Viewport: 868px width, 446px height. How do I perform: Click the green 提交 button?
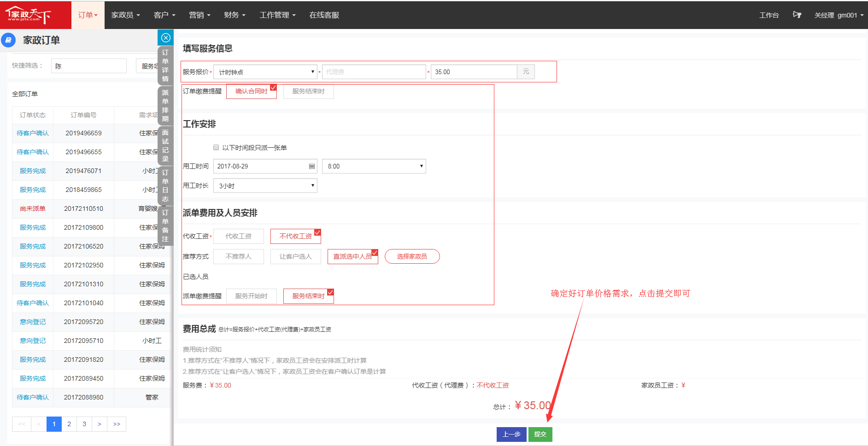point(540,434)
